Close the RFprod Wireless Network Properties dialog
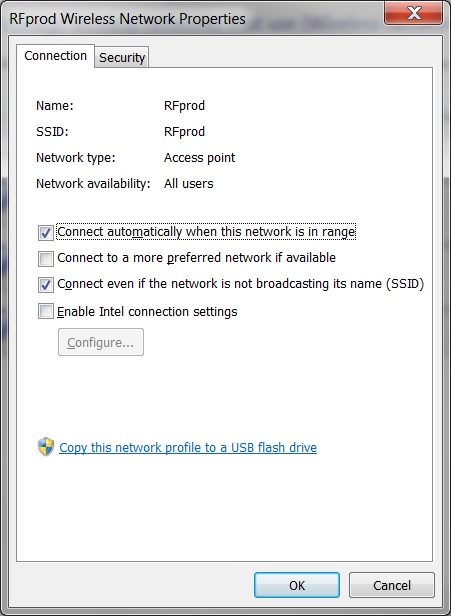Image resolution: width=451 pixels, height=616 pixels. 413,13
